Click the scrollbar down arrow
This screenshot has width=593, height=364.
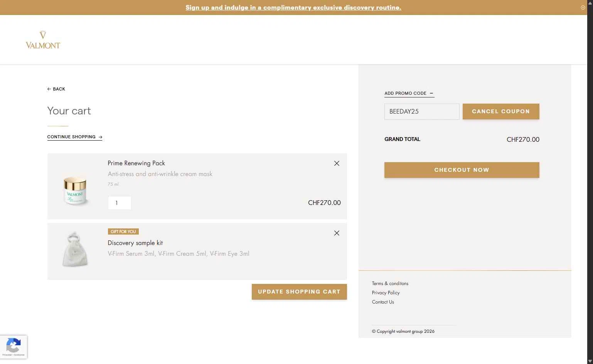[x=590, y=361]
